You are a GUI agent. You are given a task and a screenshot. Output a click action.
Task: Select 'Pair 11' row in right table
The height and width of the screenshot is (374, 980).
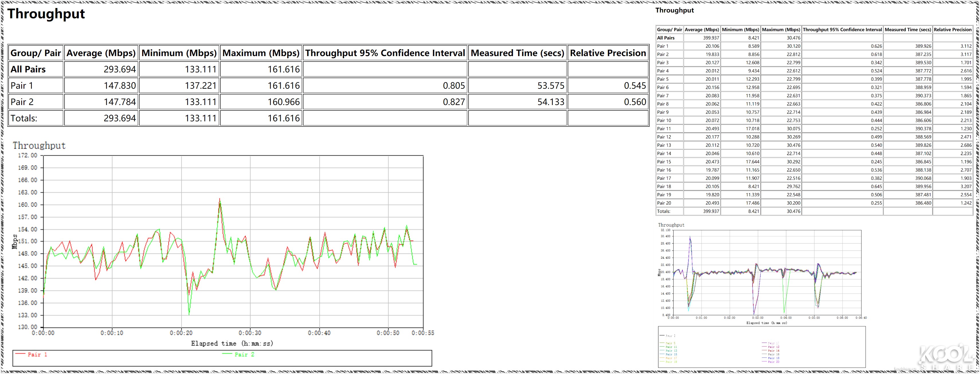664,128
